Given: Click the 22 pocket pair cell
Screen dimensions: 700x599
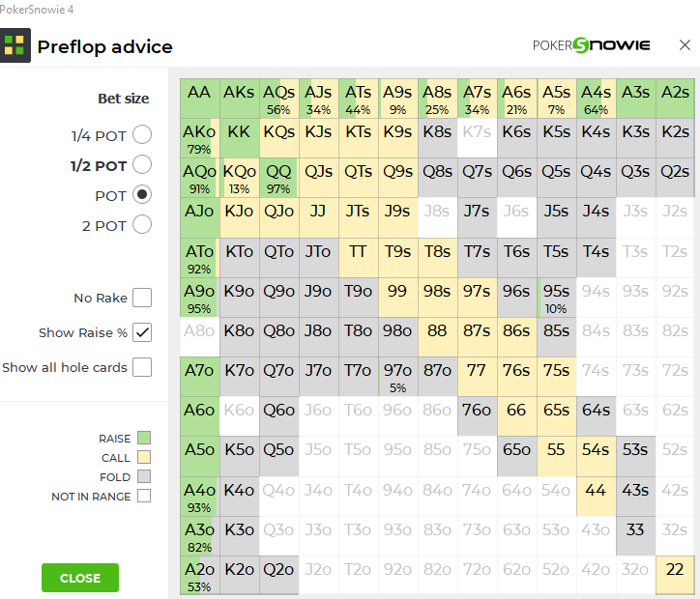Looking at the screenshot, I should (x=675, y=575).
